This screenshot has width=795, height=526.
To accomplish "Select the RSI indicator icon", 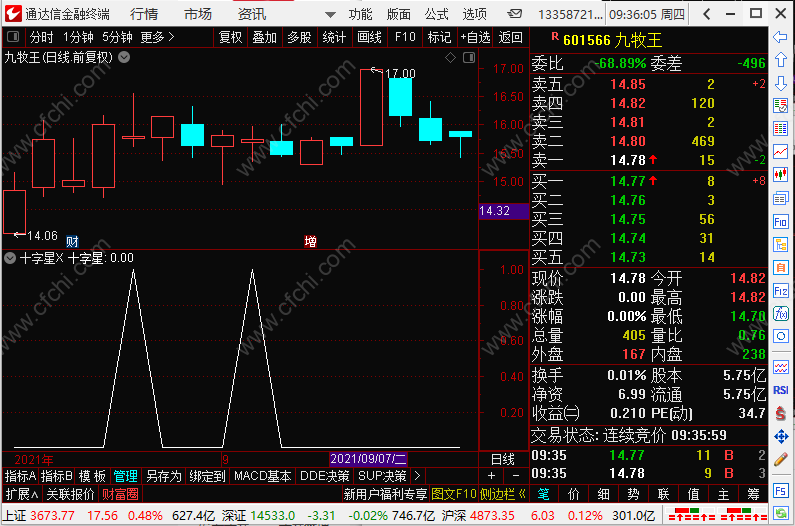I will (x=780, y=390).
